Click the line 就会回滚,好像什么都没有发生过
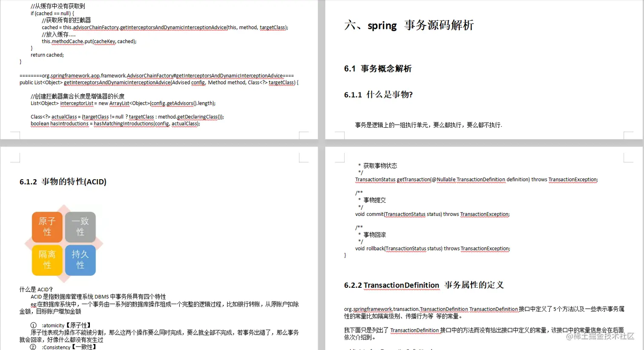 [x=61, y=340]
